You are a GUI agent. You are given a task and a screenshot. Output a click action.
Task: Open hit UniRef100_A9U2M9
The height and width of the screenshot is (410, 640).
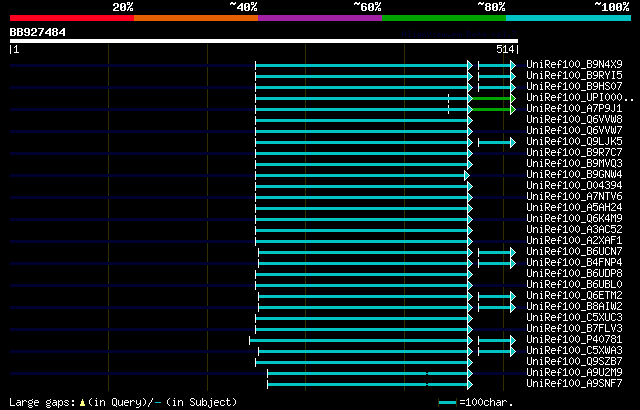point(574,373)
